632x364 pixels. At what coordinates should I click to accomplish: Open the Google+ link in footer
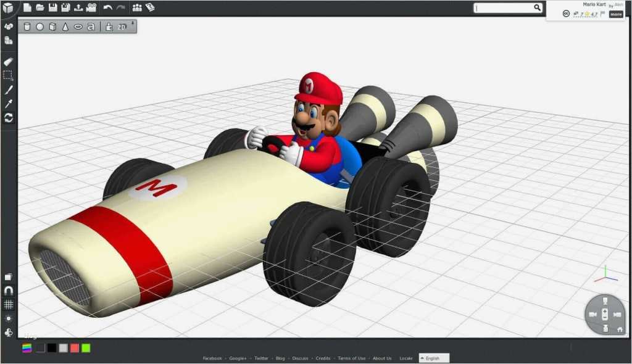click(238, 358)
